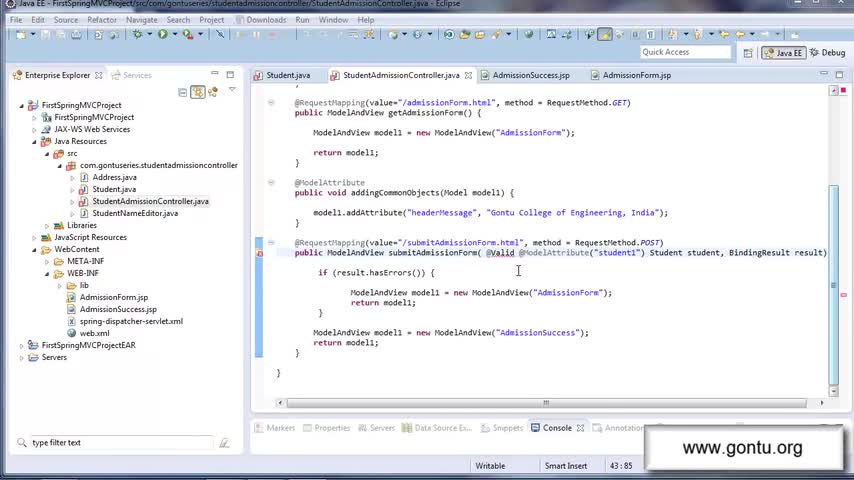Click the editor vertical scrollbar thumb
This screenshot has width=854, height=480.
[x=833, y=283]
